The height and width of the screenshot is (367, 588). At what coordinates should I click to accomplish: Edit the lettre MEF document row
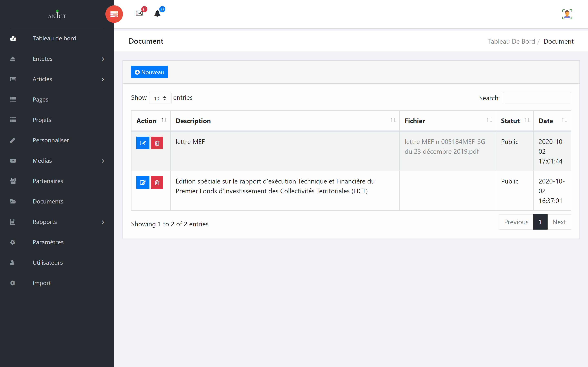[143, 143]
